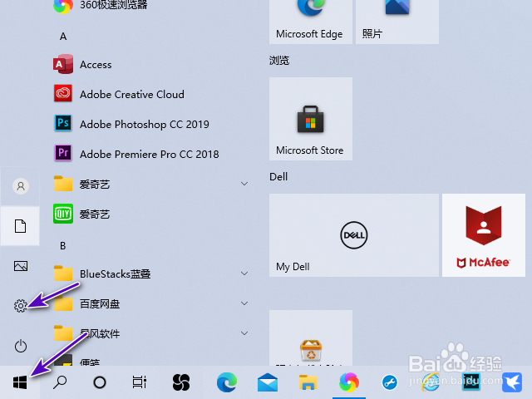Open taskbar Search magnifier

60,382
